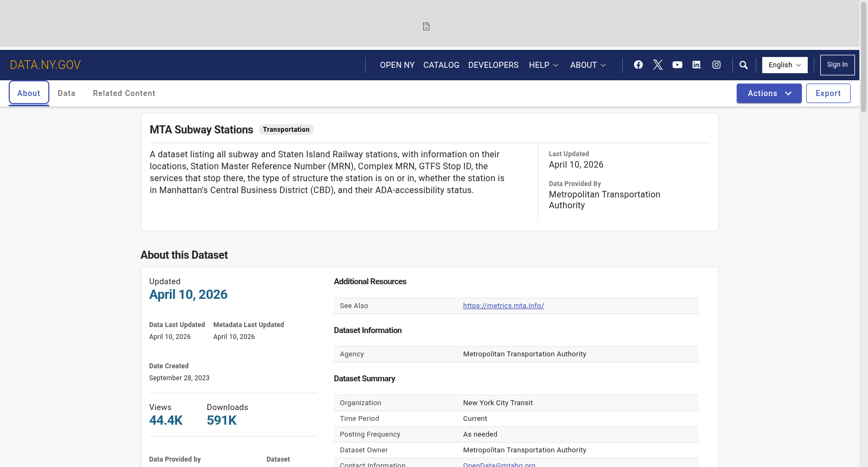Click the Export button
Image resolution: width=868 pixels, height=467 pixels.
[828, 93]
